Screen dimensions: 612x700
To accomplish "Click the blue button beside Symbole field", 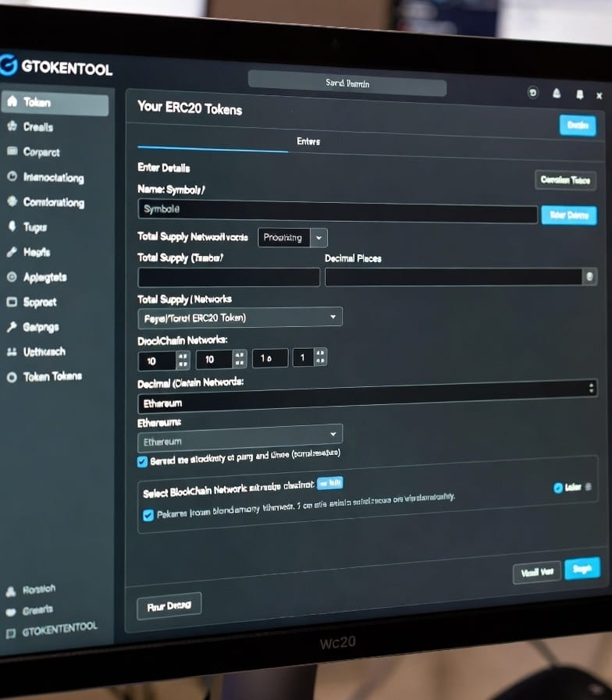I will 568,215.
